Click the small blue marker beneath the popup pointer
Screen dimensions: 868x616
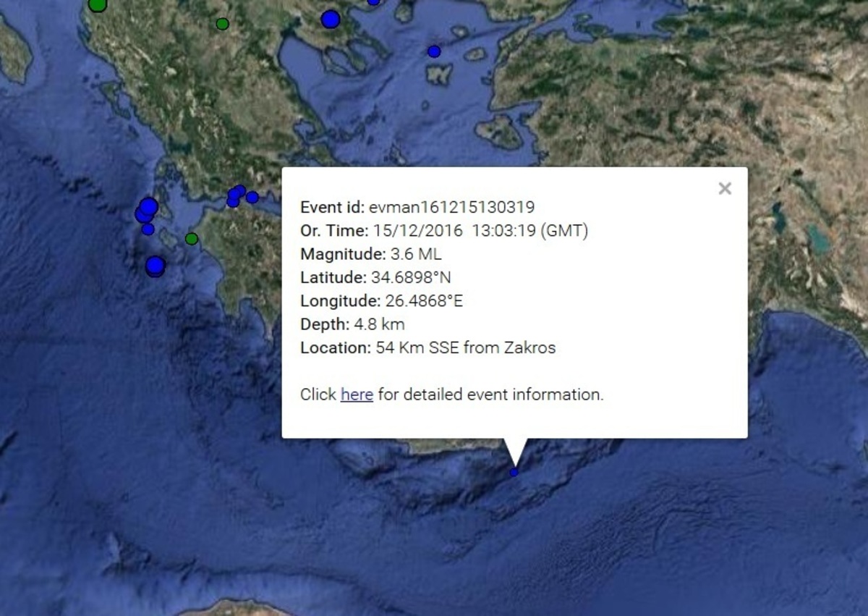coord(514,472)
